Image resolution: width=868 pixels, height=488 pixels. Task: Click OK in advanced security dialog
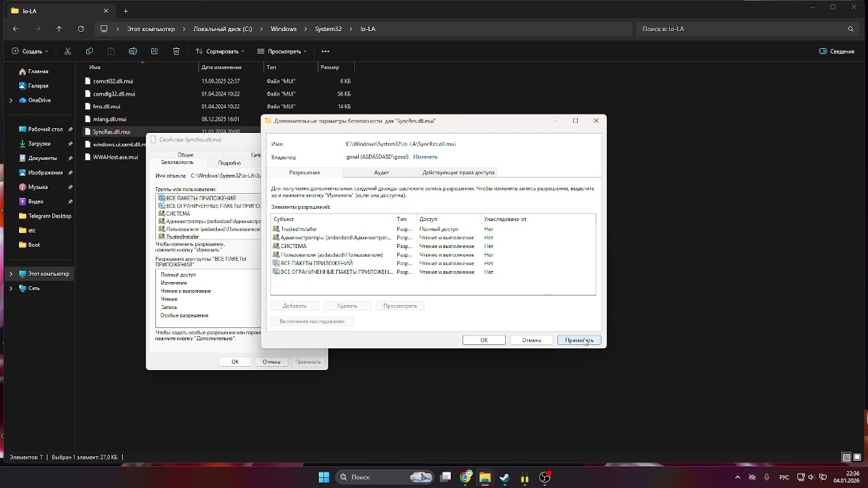click(x=484, y=340)
